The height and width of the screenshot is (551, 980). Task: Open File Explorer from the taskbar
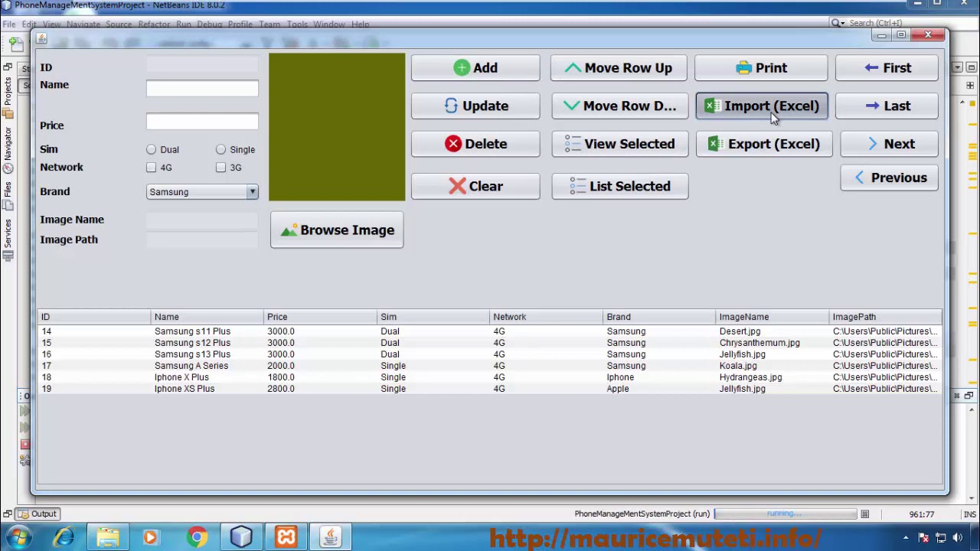pyautogui.click(x=108, y=537)
